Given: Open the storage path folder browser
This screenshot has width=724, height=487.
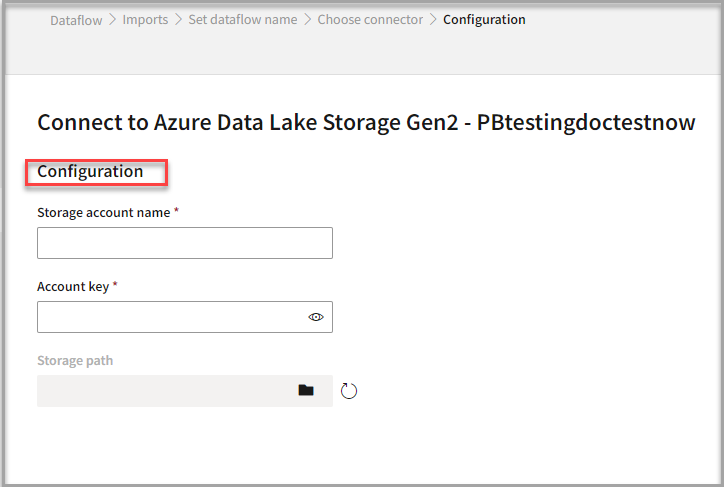Looking at the screenshot, I should (x=306, y=390).
